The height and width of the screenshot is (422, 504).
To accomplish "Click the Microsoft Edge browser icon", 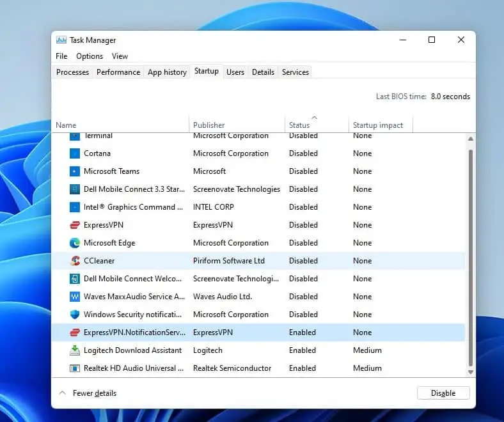I will 74,243.
